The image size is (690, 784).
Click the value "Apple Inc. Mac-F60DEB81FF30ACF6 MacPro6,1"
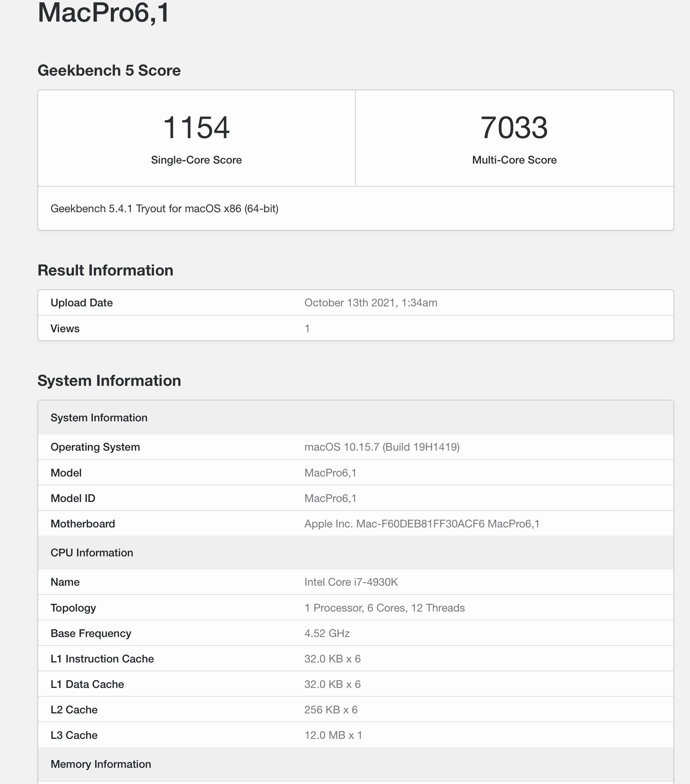click(x=422, y=524)
